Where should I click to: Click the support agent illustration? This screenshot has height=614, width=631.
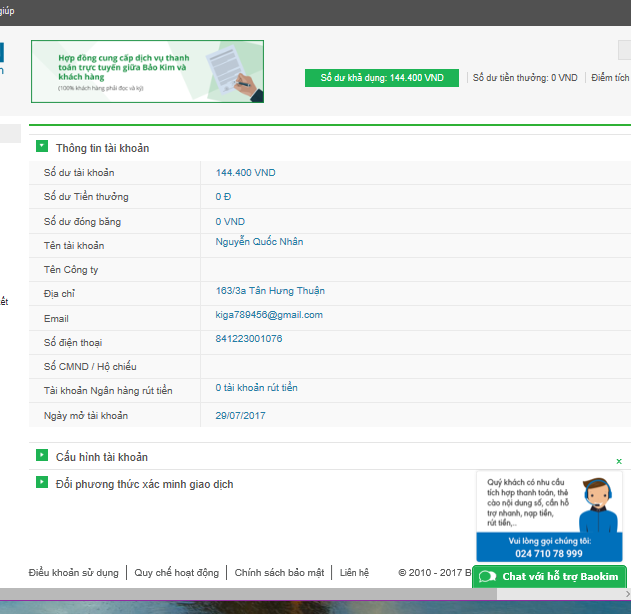(x=598, y=505)
